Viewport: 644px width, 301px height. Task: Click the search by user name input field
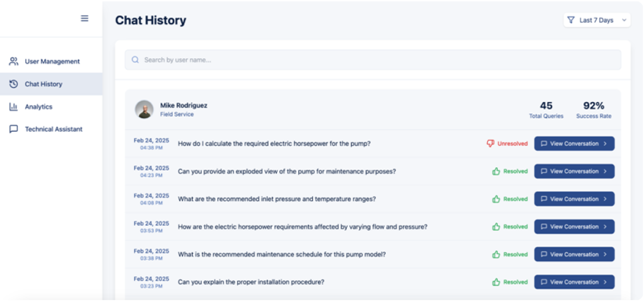pos(298,59)
